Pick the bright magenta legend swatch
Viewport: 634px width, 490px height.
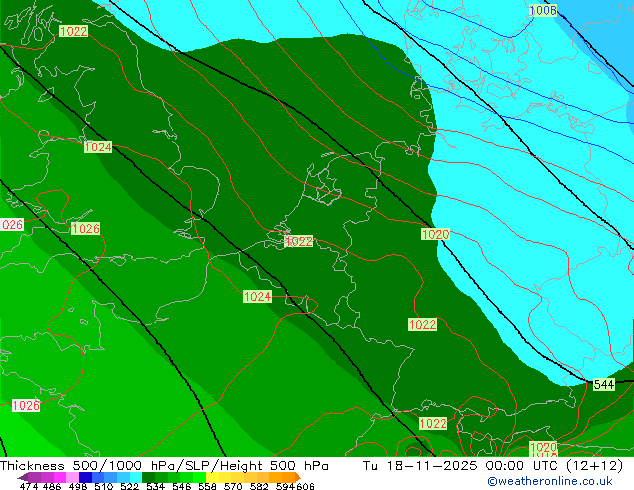coord(60,477)
